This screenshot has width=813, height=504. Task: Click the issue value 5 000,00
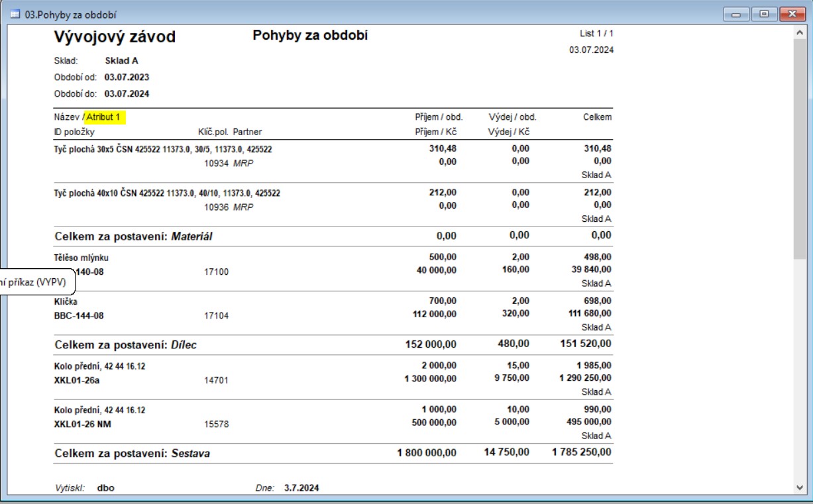[512, 422]
